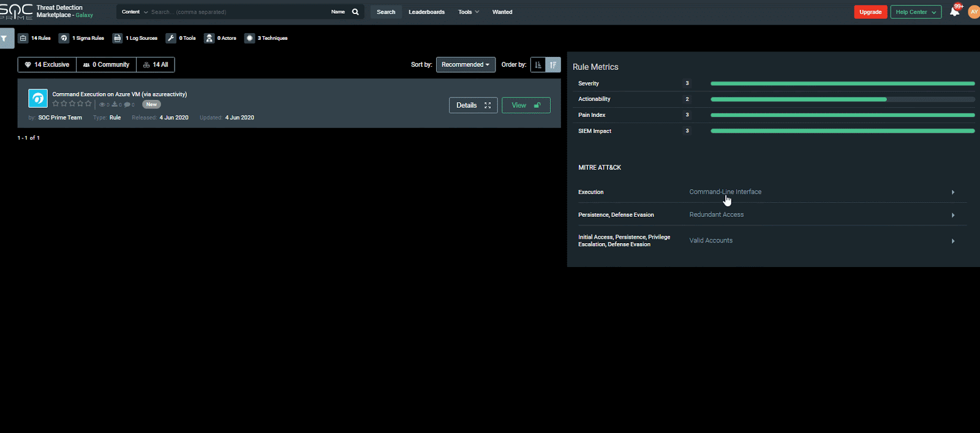
Task: Click the Tools wrench icon
Action: tap(171, 38)
